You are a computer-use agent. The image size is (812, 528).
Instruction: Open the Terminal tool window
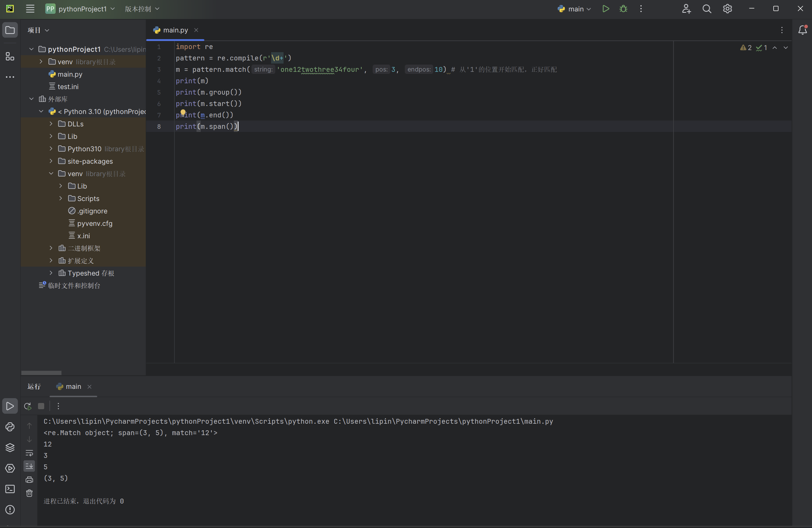point(10,489)
